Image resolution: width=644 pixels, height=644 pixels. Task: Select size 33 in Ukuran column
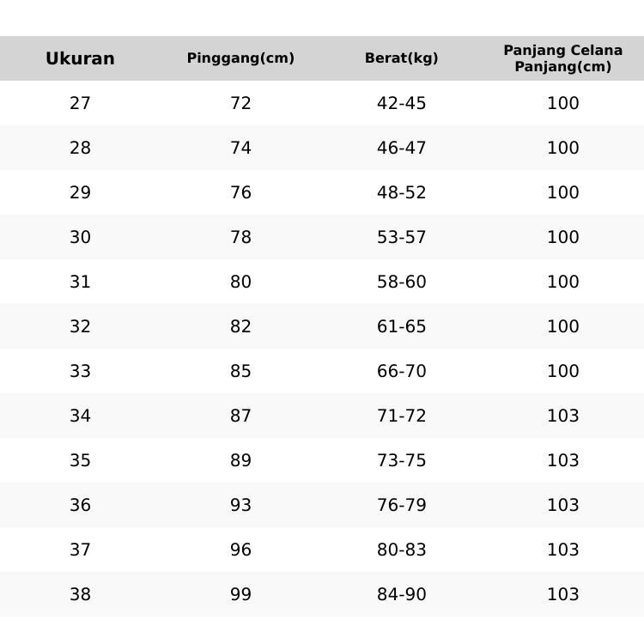pyautogui.click(x=80, y=371)
